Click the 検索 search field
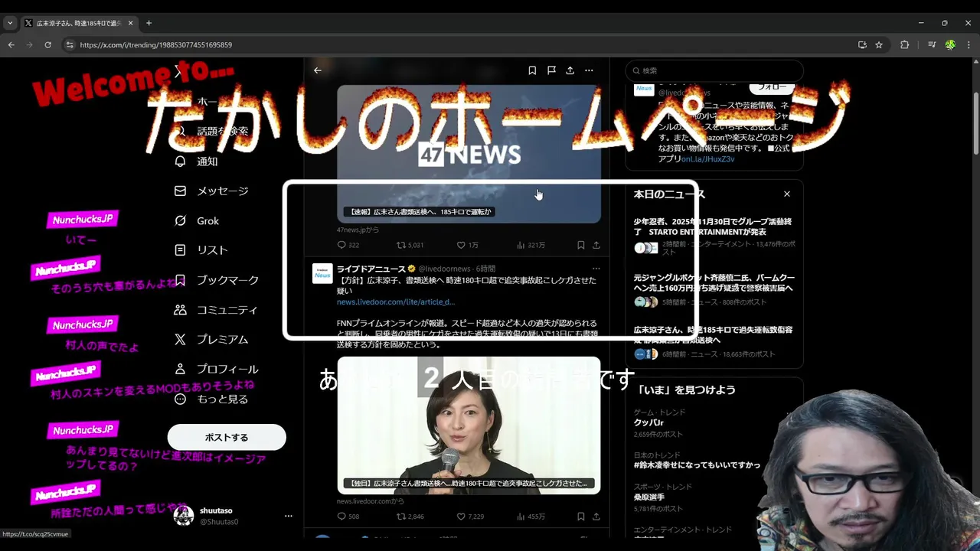 coord(714,70)
